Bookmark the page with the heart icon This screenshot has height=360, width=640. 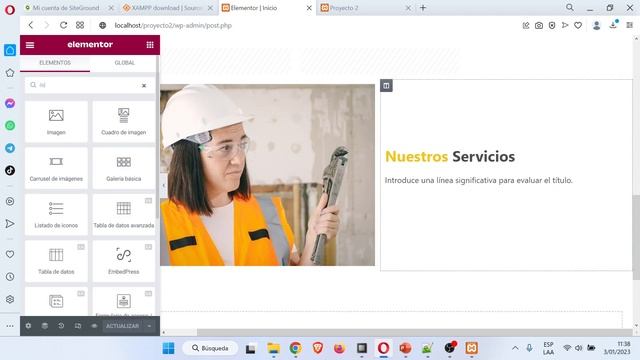click(578, 25)
